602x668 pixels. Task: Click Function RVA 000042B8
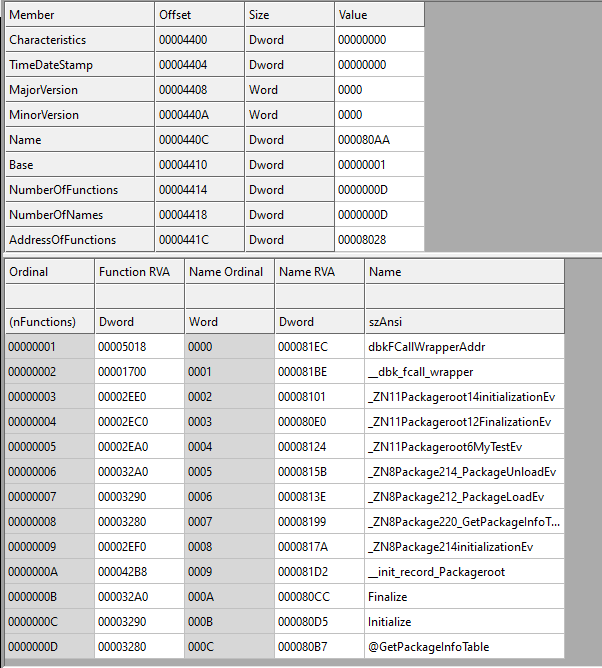pyautogui.click(x=140, y=572)
